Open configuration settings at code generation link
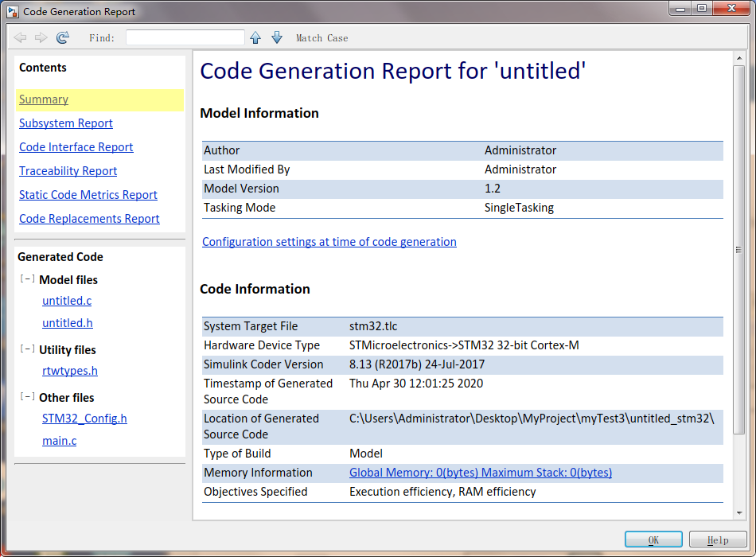 point(329,242)
